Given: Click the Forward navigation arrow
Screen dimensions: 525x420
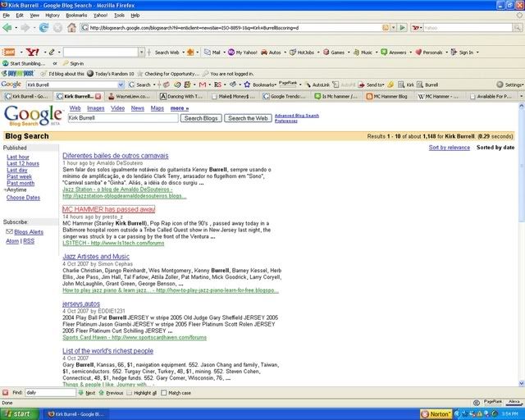Looking at the screenshot, I should (25, 28).
